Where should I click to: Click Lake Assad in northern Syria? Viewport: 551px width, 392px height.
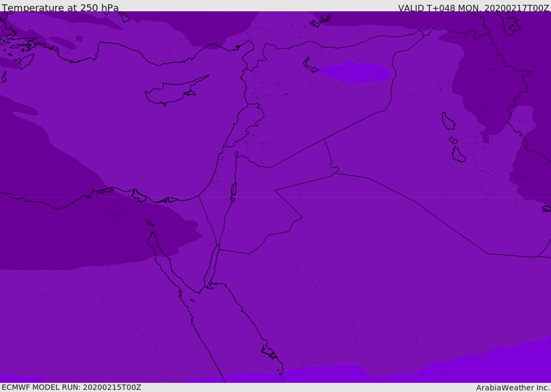coord(310,66)
